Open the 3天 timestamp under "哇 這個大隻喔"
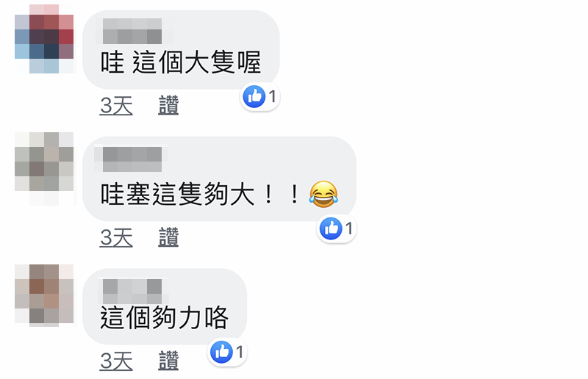 pos(116,105)
